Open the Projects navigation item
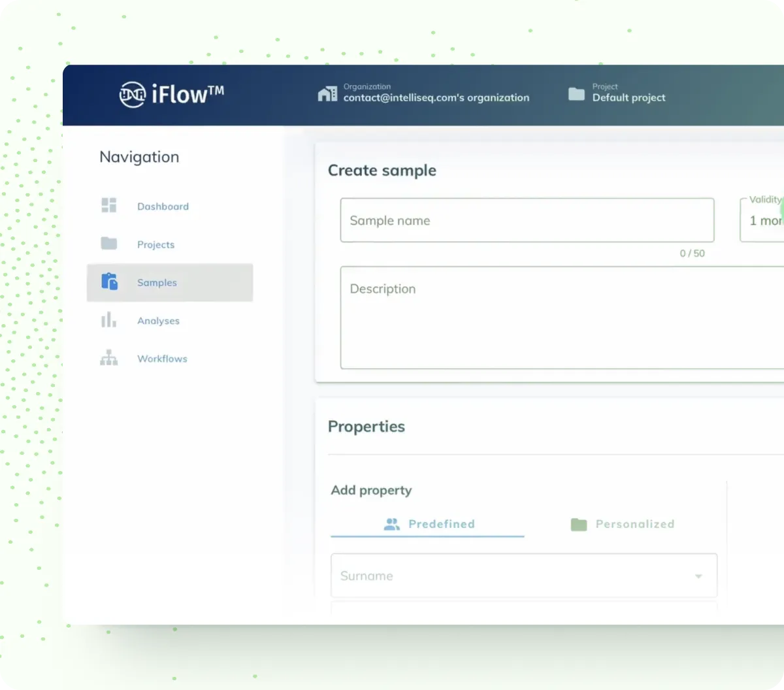Image resolution: width=784 pixels, height=690 pixels. click(170, 244)
